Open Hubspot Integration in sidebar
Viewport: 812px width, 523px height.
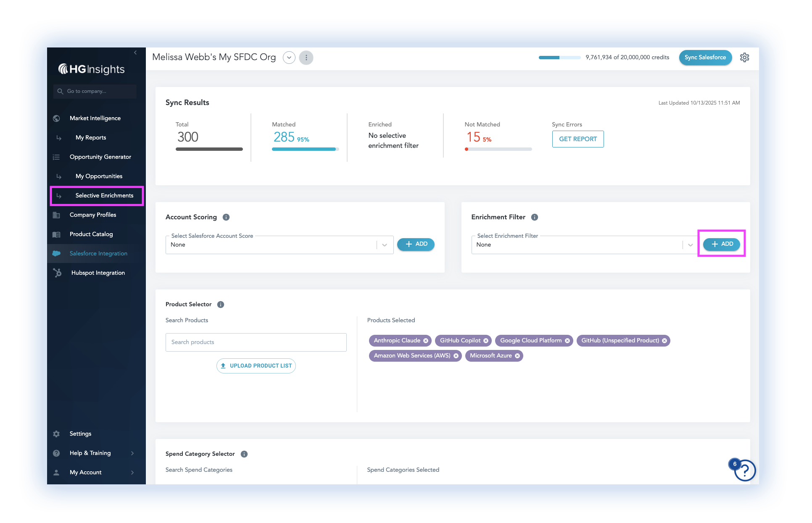tap(98, 273)
